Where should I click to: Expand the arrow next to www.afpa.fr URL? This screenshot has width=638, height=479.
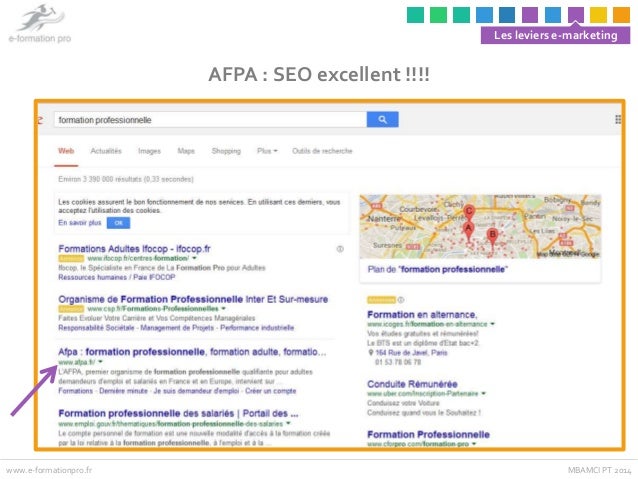(x=101, y=362)
